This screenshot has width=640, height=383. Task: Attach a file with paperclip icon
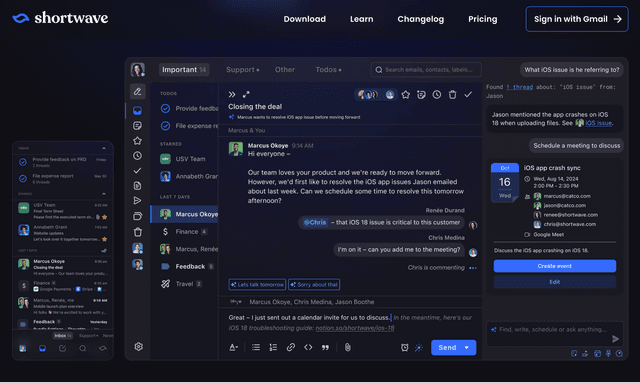click(347, 347)
